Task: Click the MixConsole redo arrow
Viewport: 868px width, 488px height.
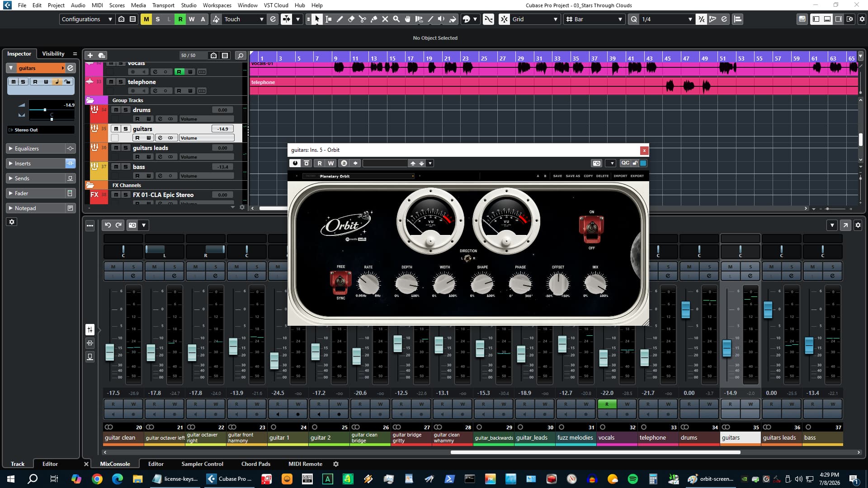Action: click(x=118, y=225)
